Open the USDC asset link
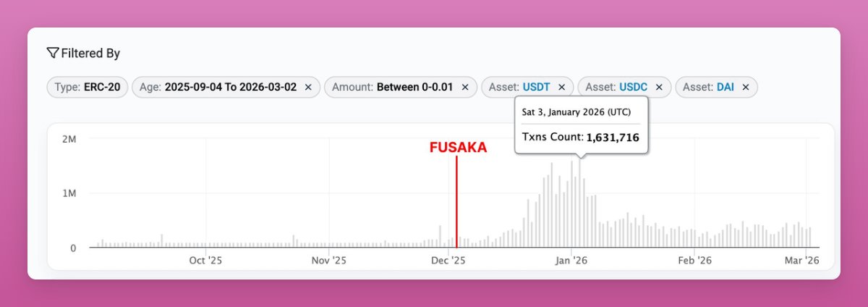This screenshot has height=307, width=868. coord(633,87)
